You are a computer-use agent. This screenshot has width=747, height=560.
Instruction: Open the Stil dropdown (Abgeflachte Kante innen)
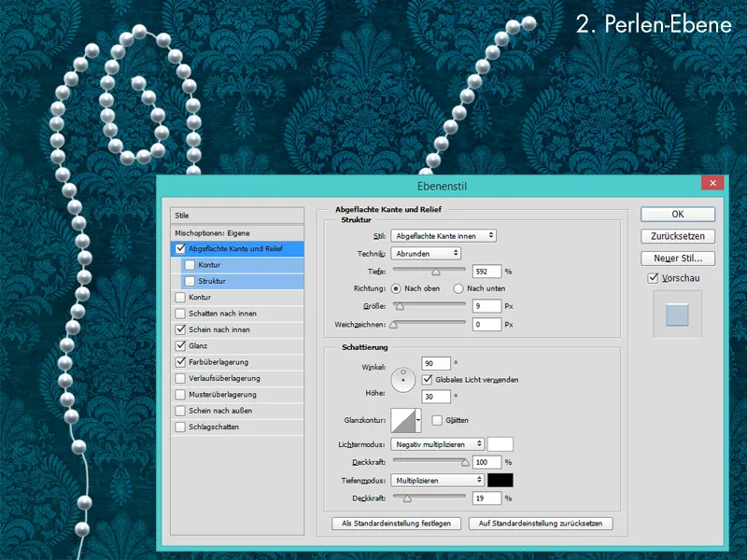444,236
